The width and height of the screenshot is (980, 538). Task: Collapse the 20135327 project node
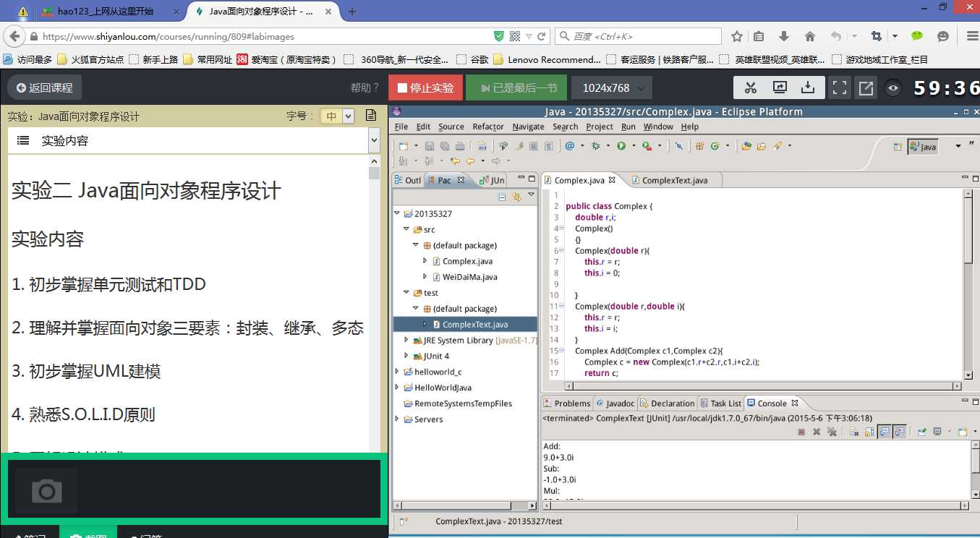click(x=397, y=214)
